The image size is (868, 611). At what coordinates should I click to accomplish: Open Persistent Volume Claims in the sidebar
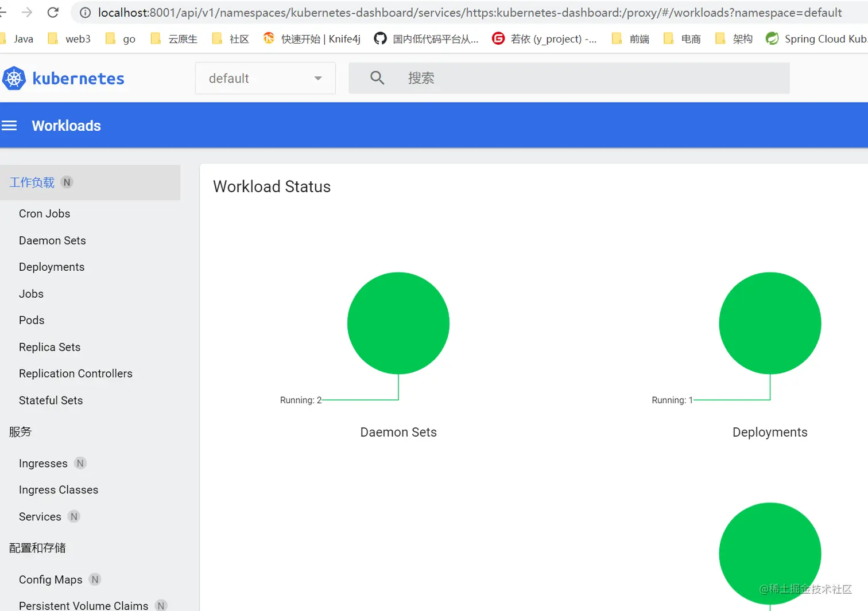point(83,605)
